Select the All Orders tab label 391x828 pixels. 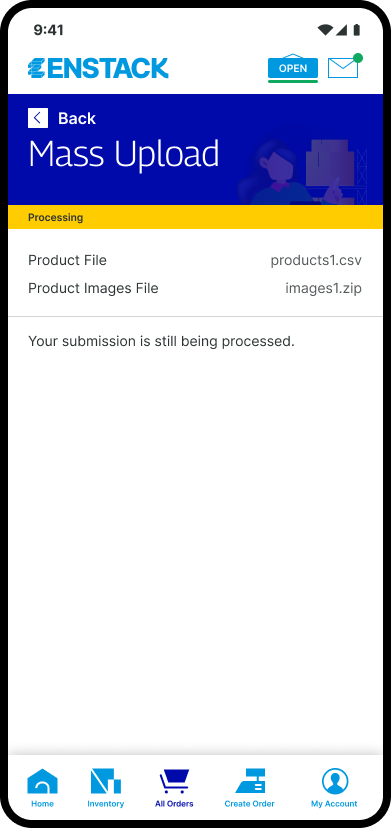point(174,804)
